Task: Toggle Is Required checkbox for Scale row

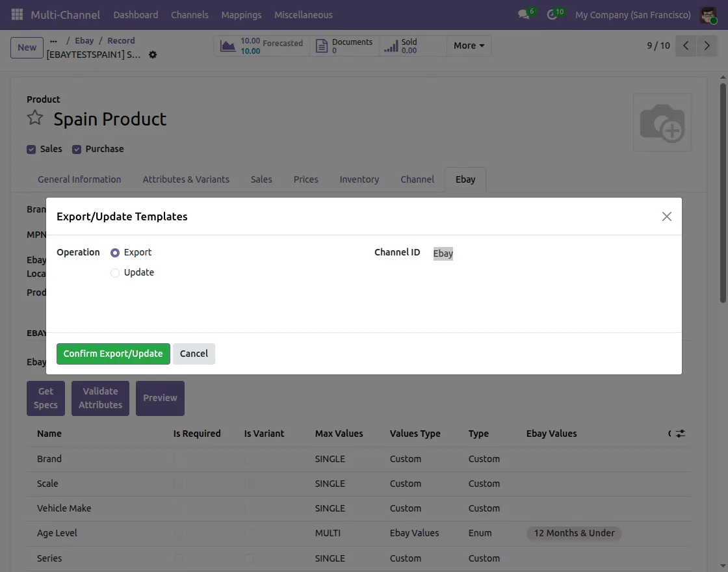Action: [x=178, y=484]
